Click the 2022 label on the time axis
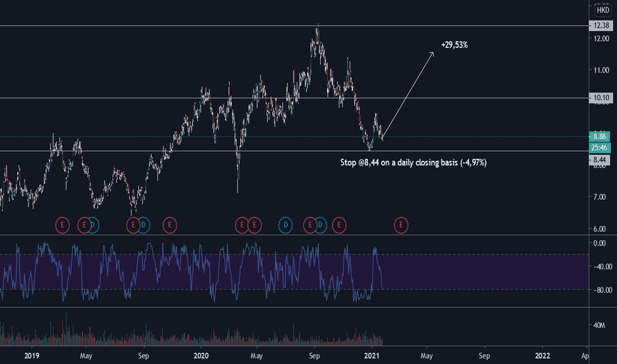The width and height of the screenshot is (617, 364). [543, 356]
